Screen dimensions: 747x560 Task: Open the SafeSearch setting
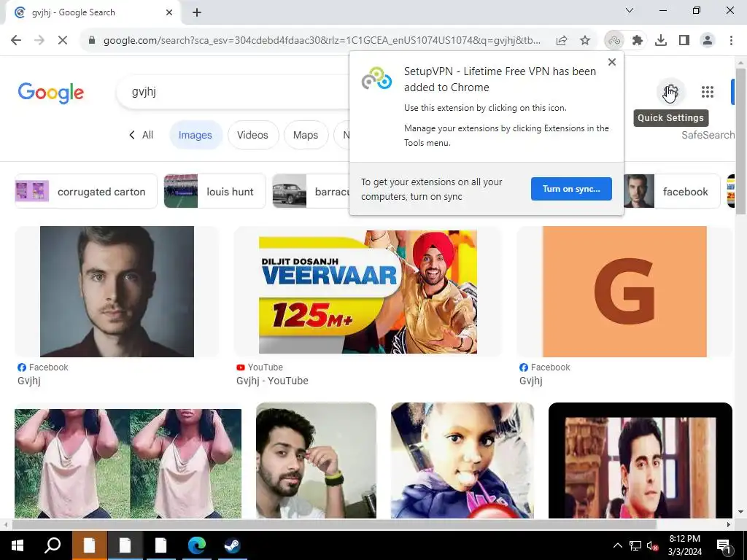[708, 135]
